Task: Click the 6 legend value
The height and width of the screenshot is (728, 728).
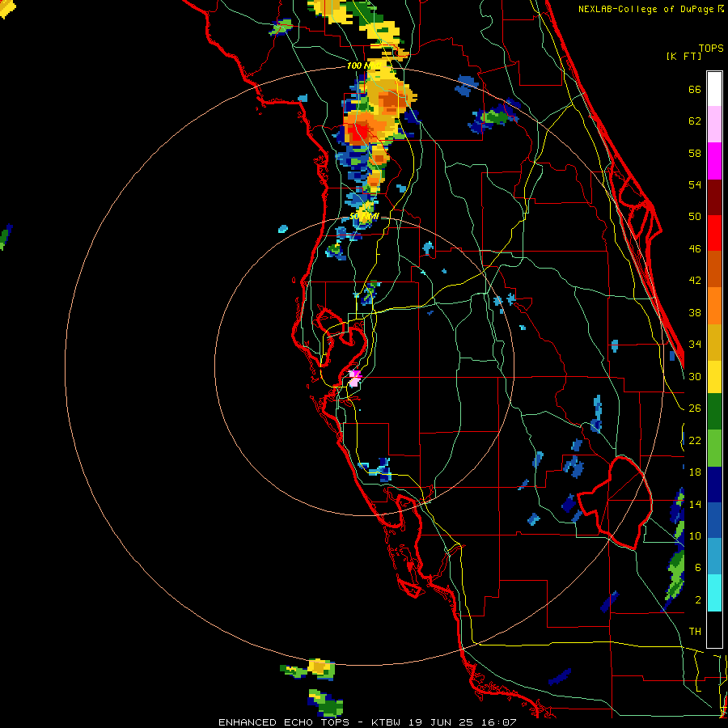Action: 698,568
